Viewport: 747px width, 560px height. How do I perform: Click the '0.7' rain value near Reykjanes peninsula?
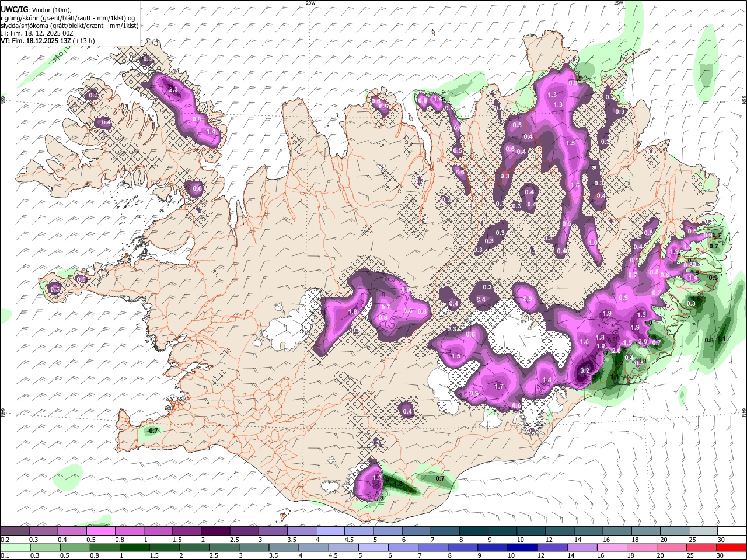[153, 430]
